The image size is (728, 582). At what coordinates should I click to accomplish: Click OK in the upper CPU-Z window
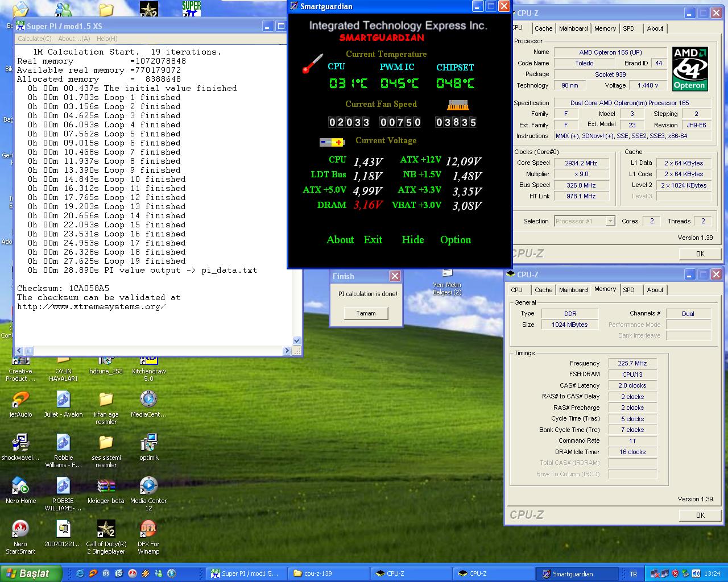click(x=700, y=254)
